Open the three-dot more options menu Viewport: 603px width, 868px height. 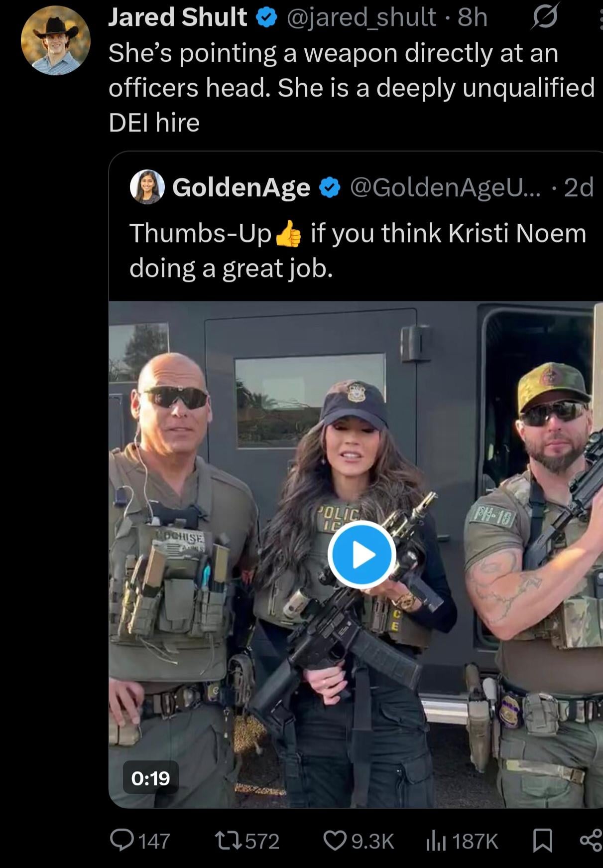(x=599, y=17)
